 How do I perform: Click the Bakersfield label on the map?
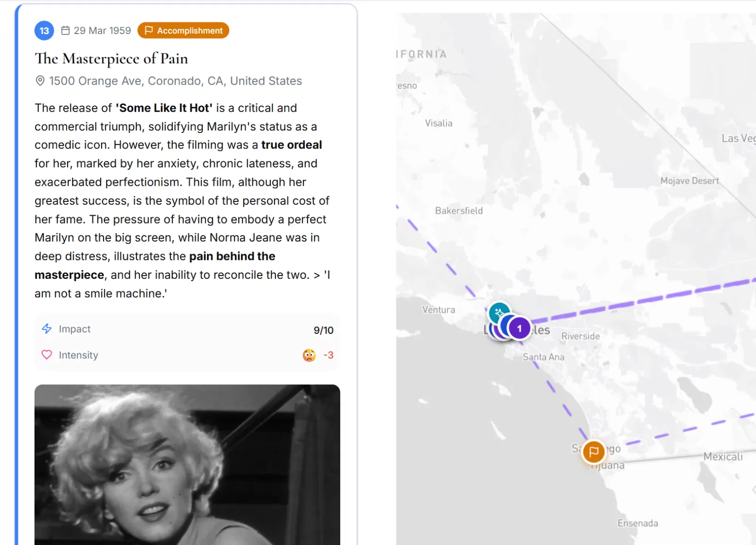pos(459,211)
